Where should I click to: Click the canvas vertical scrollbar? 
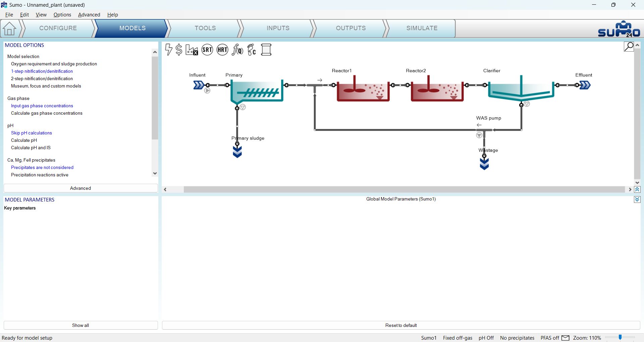[637, 114]
